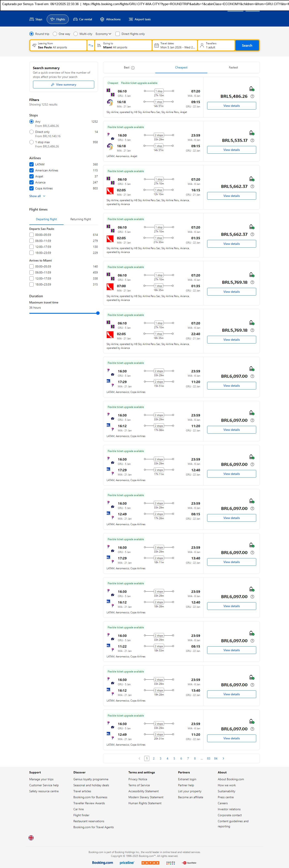The image size is (289, 868).
Task: Click the View summary button
Action: (63, 85)
